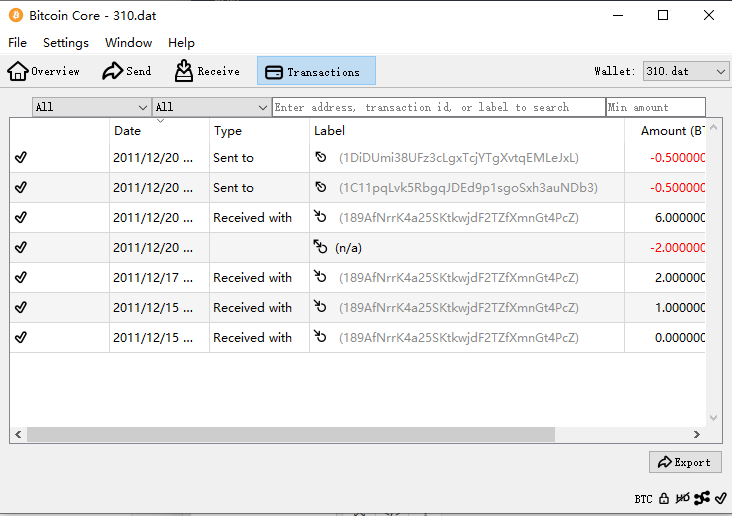
Task: Click the icon beside the (n/a) label
Action: [x=320, y=247]
